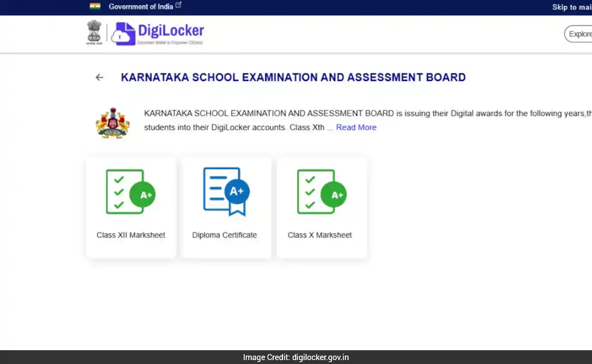This screenshot has height=364, width=592.
Task: Click the National Emblem of India icon
Action: coord(94,33)
